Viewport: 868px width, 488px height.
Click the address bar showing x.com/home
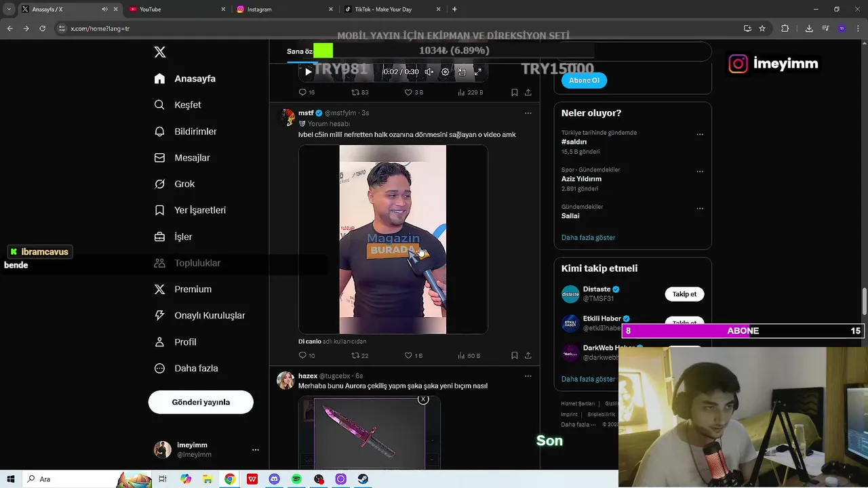tap(393, 28)
